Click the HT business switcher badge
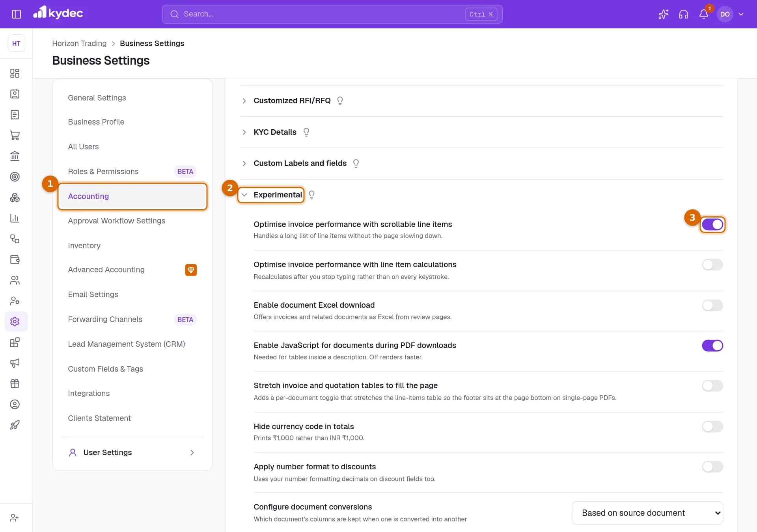Screen dimensions: 757x532 tap(16, 43)
